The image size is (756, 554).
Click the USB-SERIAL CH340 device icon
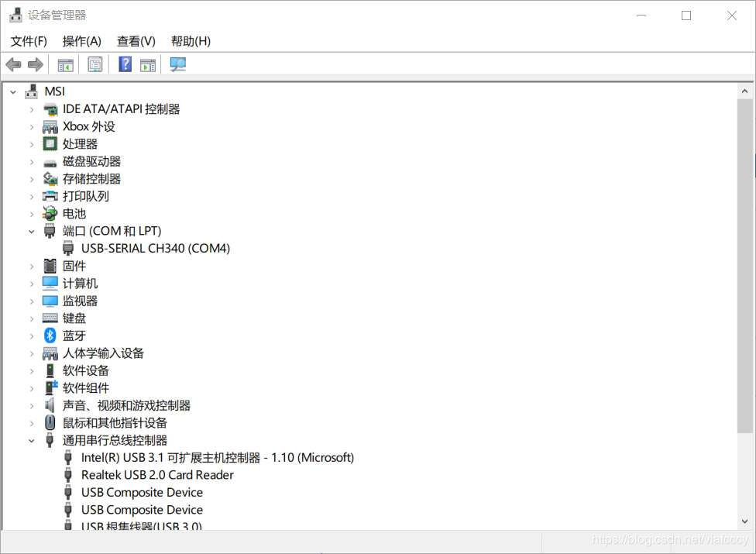click(68, 248)
